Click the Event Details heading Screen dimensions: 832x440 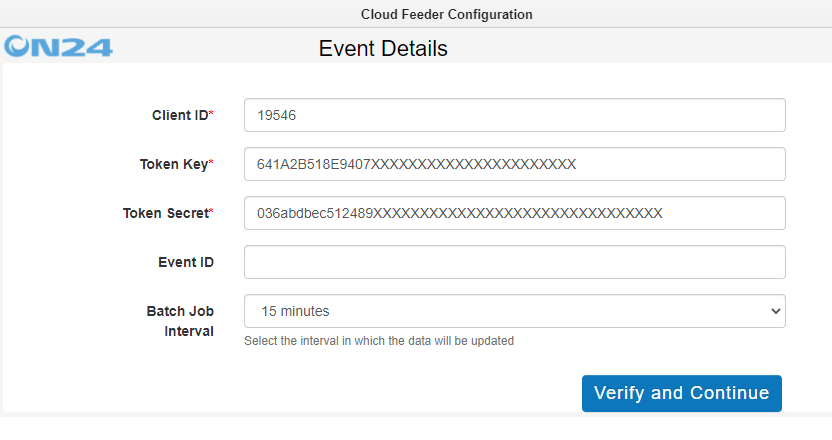pyautogui.click(x=383, y=49)
